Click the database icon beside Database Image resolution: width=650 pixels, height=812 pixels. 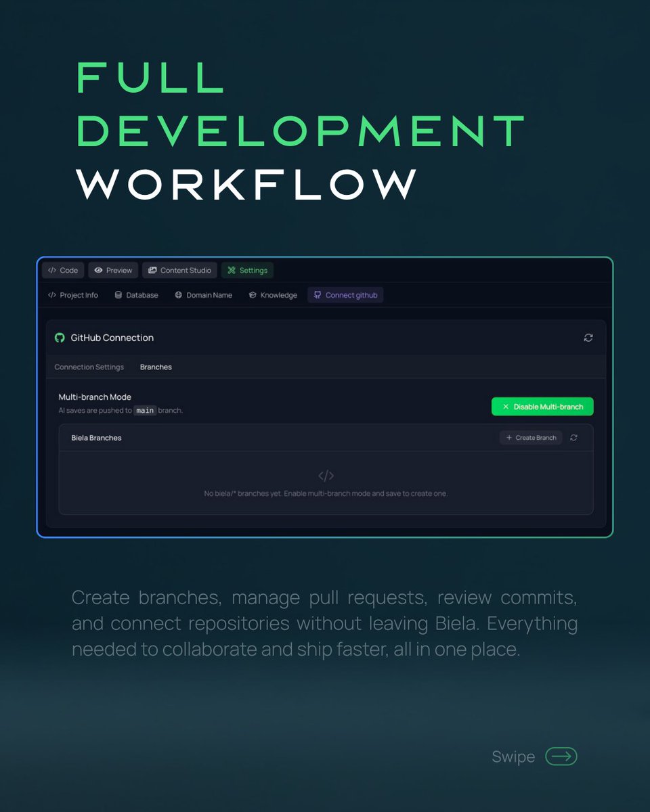(x=118, y=295)
